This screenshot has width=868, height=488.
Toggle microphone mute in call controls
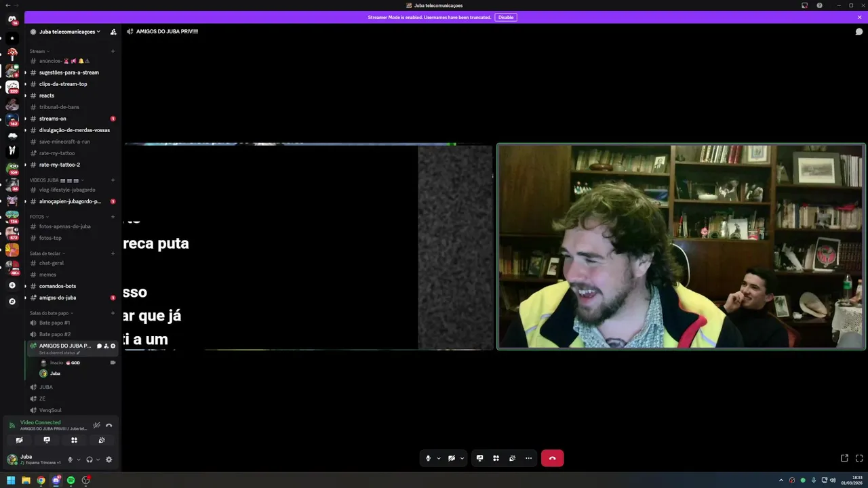(x=428, y=458)
